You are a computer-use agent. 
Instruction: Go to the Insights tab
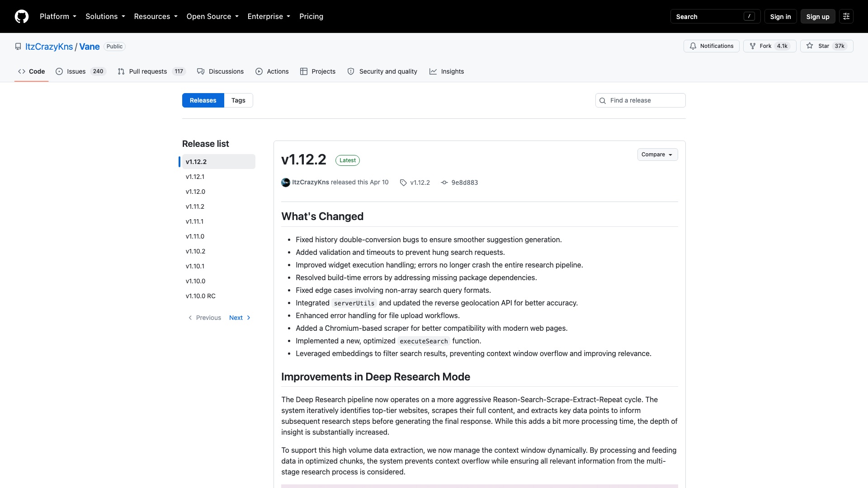pyautogui.click(x=447, y=71)
